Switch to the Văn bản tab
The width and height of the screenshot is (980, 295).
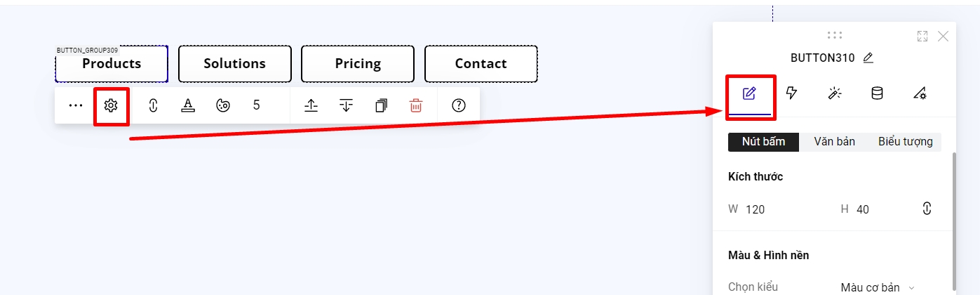pyautogui.click(x=834, y=142)
